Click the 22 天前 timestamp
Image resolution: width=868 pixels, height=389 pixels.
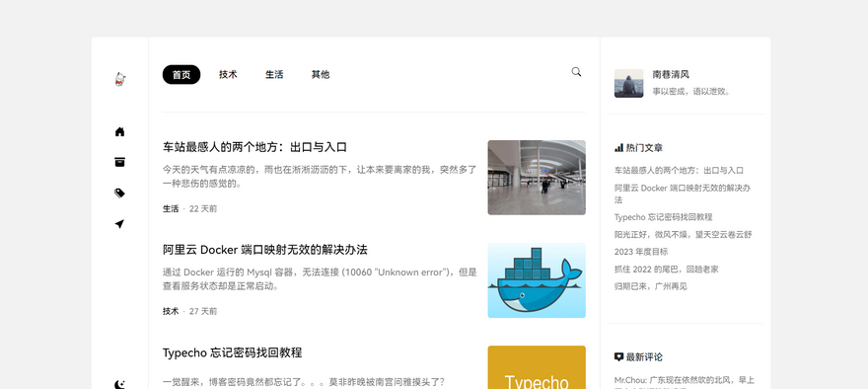(203, 209)
